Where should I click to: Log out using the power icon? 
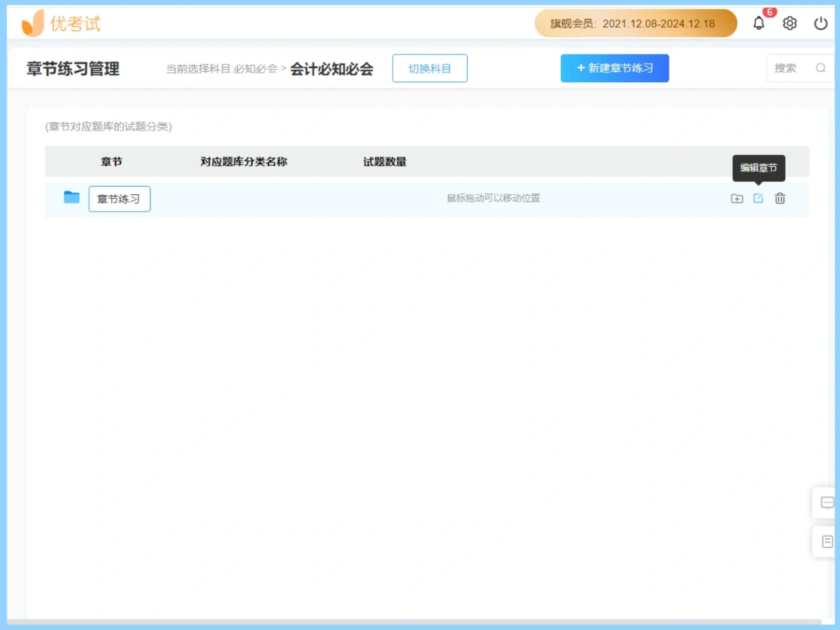820,23
